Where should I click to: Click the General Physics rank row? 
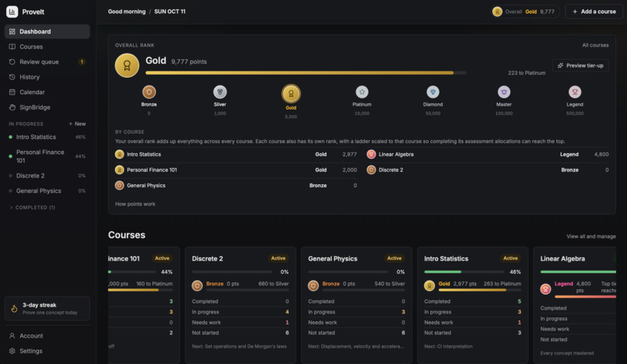pyautogui.click(x=236, y=186)
